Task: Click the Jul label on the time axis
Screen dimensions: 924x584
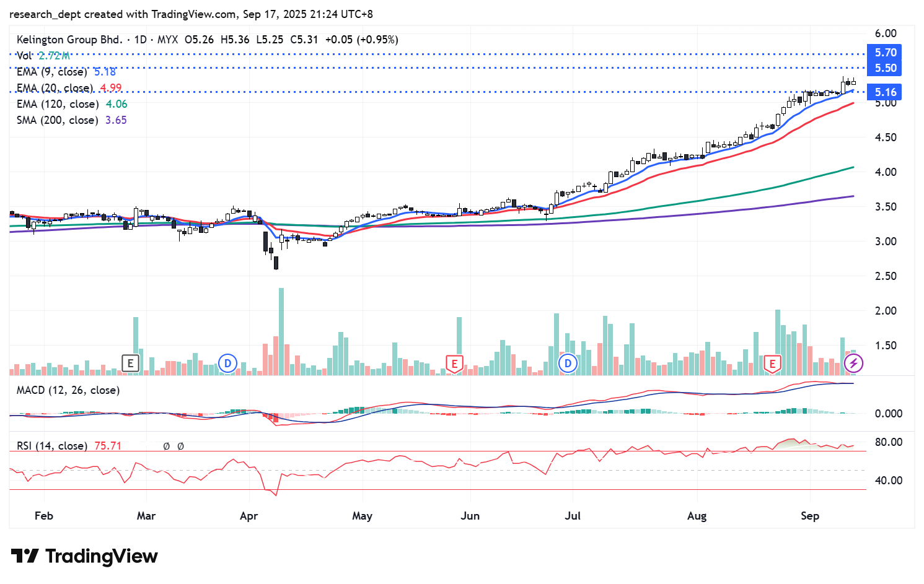Action: (573, 516)
